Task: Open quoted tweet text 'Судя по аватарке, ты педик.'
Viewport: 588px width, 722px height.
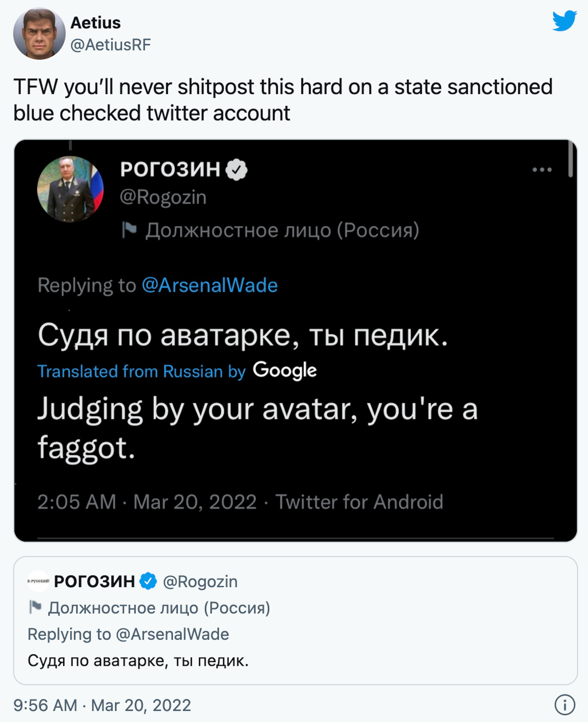Action: (x=138, y=660)
